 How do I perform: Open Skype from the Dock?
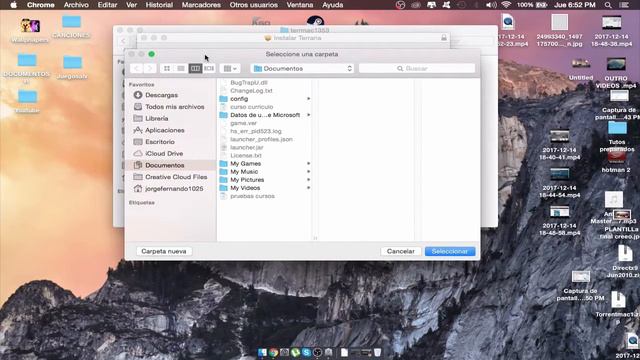pyautogui.click(x=307, y=352)
